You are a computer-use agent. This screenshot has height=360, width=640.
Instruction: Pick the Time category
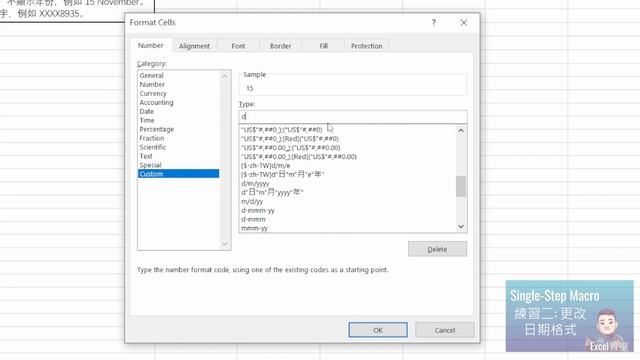(x=178, y=120)
